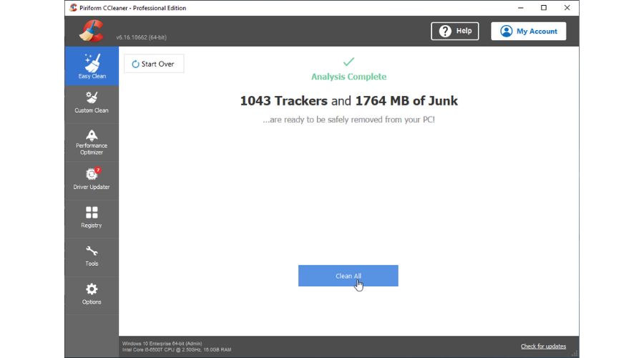This screenshot has width=644, height=358.
Task: Click the Check for updates link
Action: pos(543,346)
